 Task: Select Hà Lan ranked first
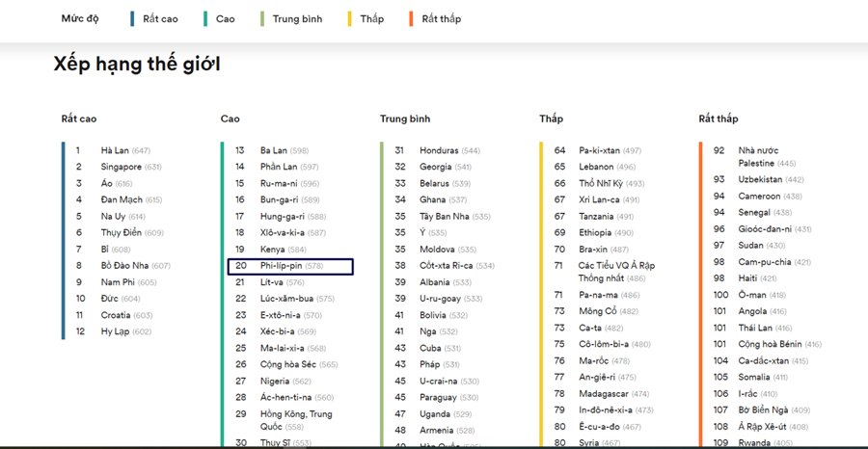point(115,150)
